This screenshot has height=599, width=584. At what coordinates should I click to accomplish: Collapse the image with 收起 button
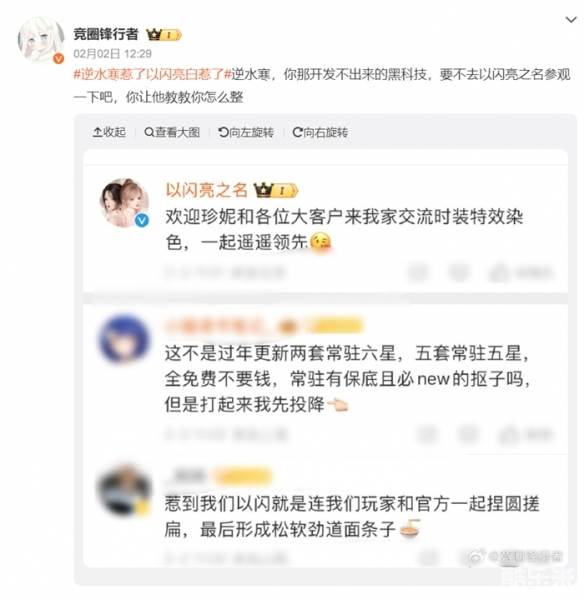[x=109, y=132]
